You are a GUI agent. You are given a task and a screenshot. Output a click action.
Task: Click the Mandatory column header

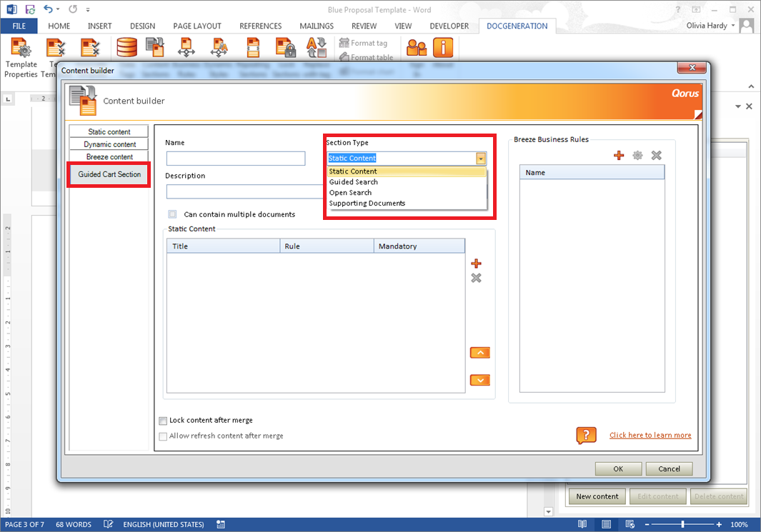[419, 246]
